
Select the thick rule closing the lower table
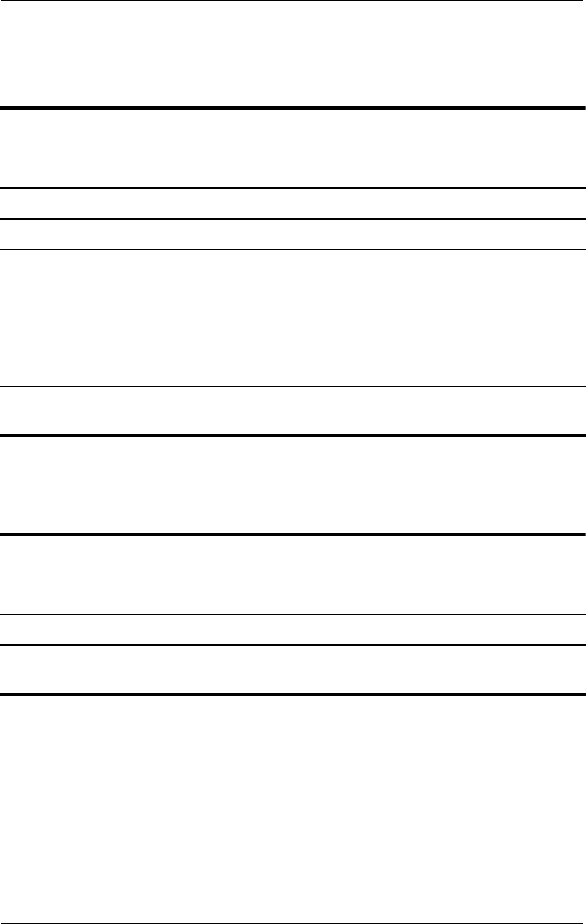point(293,695)
